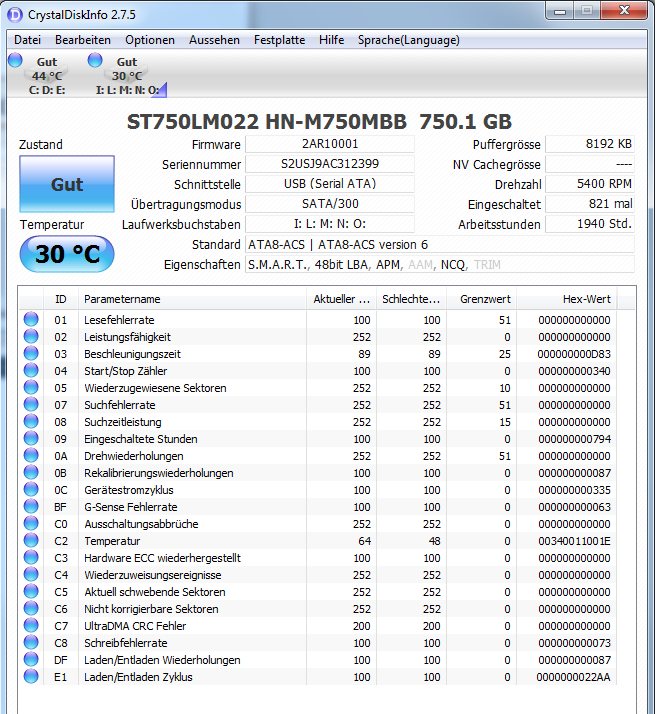The image size is (666, 714).
Task: Click hex value 0000000022AA
Action: click(x=574, y=677)
